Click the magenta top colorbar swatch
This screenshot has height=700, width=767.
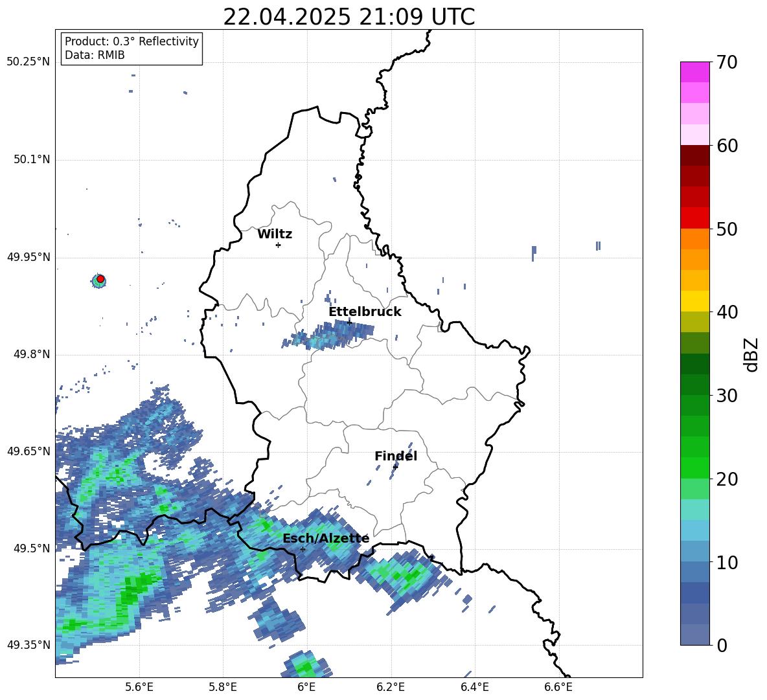coord(694,72)
